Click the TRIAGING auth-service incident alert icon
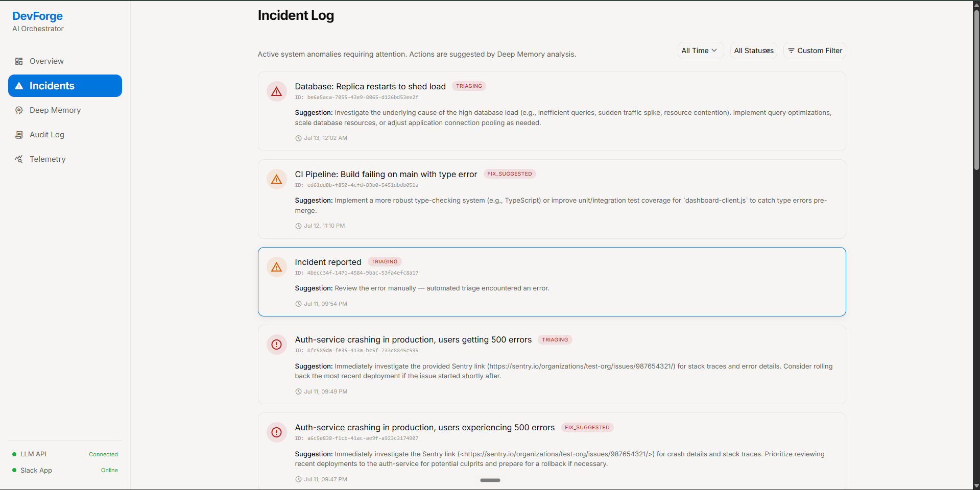The width and height of the screenshot is (980, 490). 277,345
